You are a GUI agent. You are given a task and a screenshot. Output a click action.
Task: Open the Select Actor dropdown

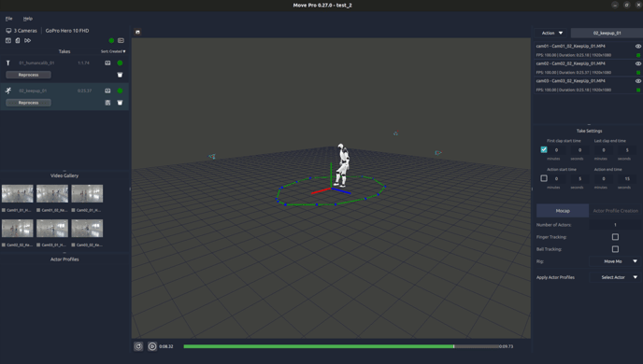[x=615, y=277]
